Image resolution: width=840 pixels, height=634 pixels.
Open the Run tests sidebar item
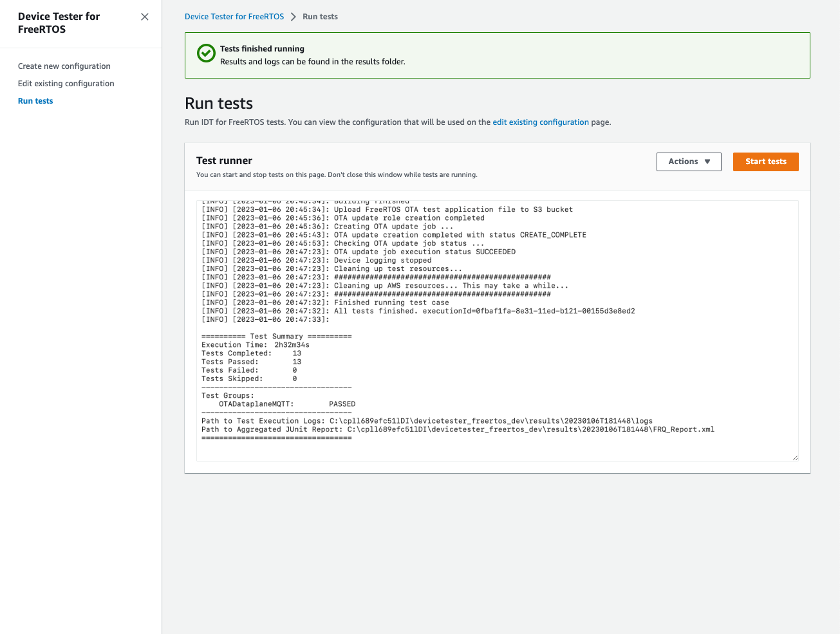tap(35, 100)
